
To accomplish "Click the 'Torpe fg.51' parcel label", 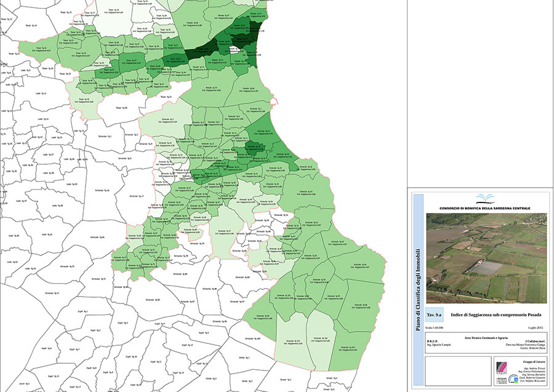I will click(x=166, y=97).
